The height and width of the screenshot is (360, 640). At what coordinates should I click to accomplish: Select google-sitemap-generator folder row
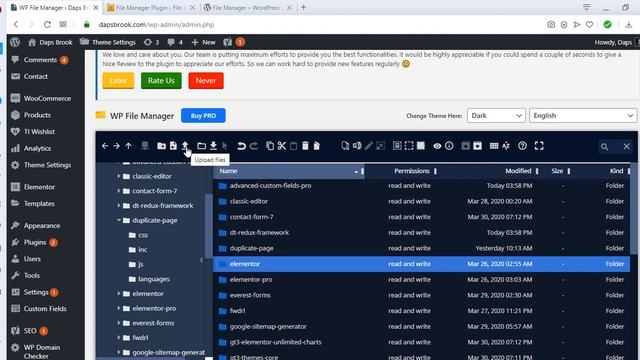click(x=421, y=327)
